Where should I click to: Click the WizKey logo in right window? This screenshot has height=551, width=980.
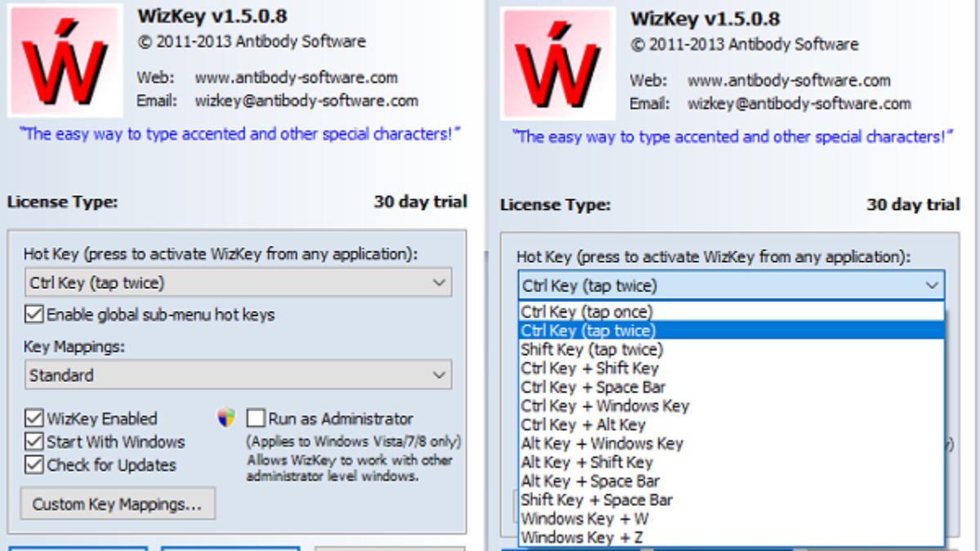pyautogui.click(x=559, y=64)
